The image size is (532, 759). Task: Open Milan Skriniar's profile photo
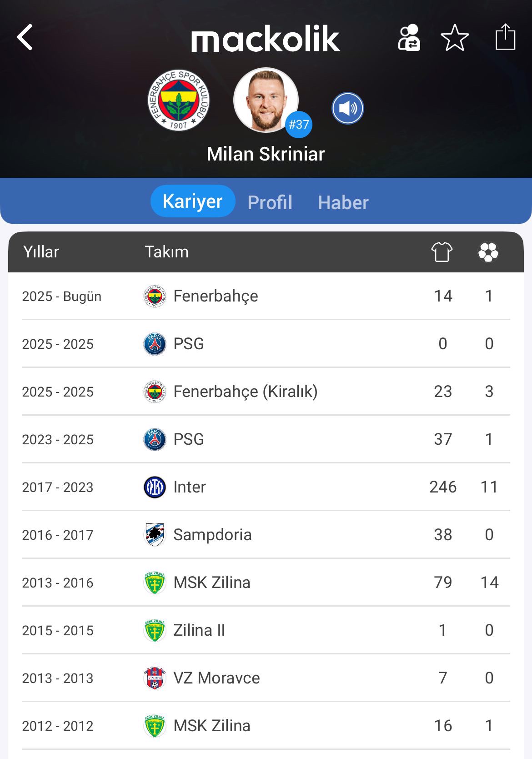click(265, 100)
